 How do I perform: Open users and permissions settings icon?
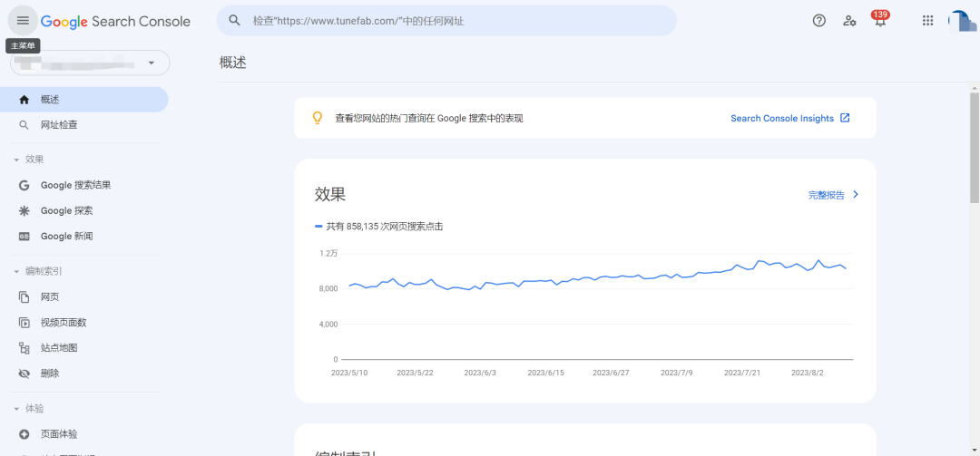coord(849,21)
